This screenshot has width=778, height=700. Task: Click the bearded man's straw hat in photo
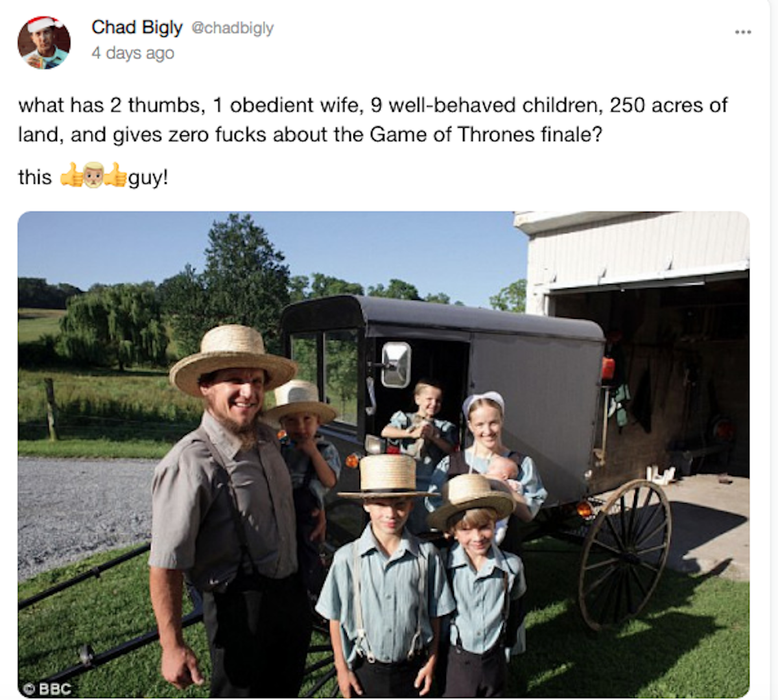(x=232, y=358)
